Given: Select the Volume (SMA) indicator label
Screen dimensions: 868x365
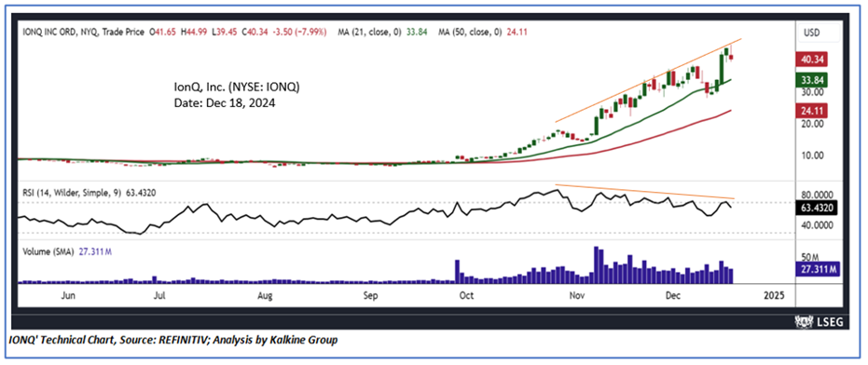Looking at the screenshot, I should 49,251.
